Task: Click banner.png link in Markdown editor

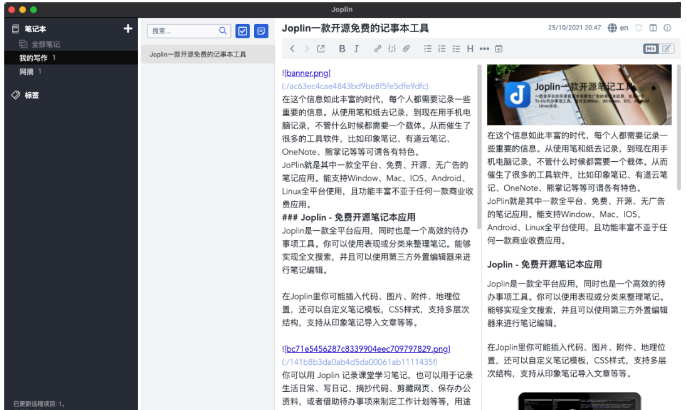Action: [308, 73]
